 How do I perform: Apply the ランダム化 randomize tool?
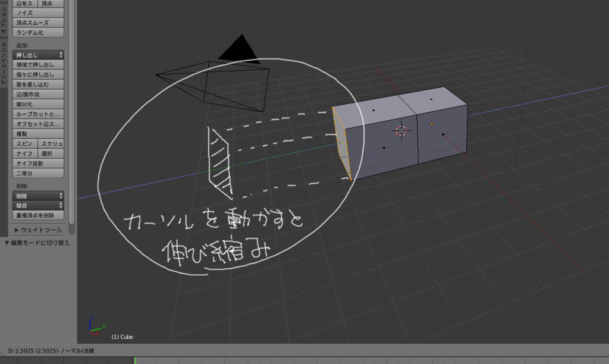pos(37,32)
